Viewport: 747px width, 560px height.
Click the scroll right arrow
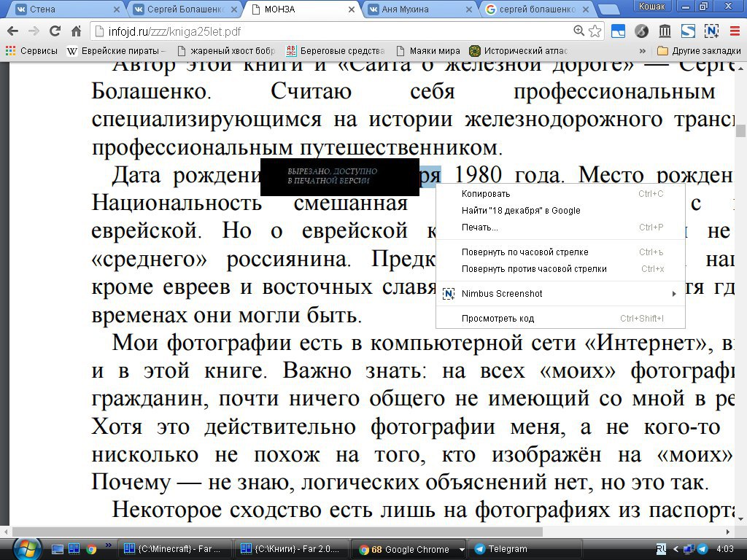728,532
